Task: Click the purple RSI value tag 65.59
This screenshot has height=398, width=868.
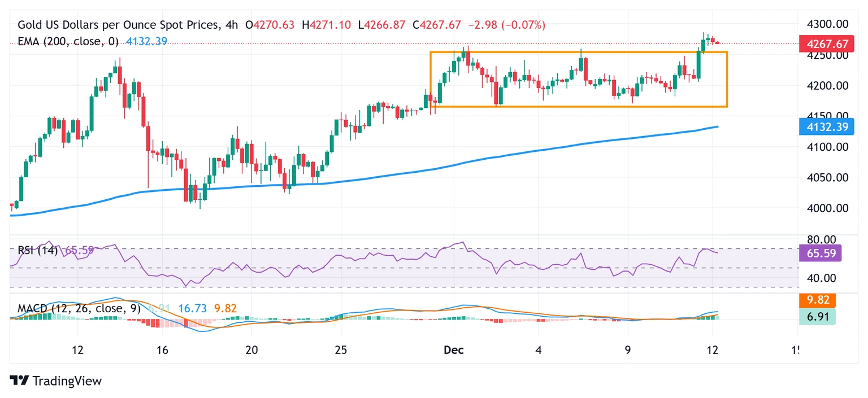Action: 820,253
